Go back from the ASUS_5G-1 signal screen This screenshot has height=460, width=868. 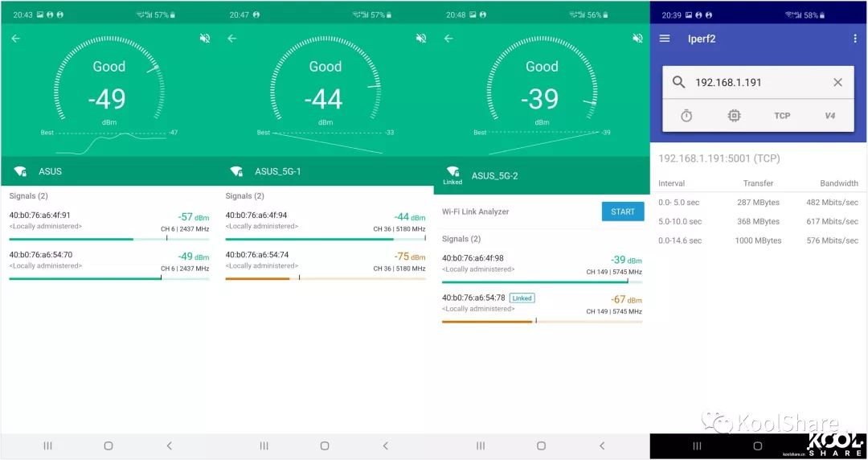coord(232,39)
